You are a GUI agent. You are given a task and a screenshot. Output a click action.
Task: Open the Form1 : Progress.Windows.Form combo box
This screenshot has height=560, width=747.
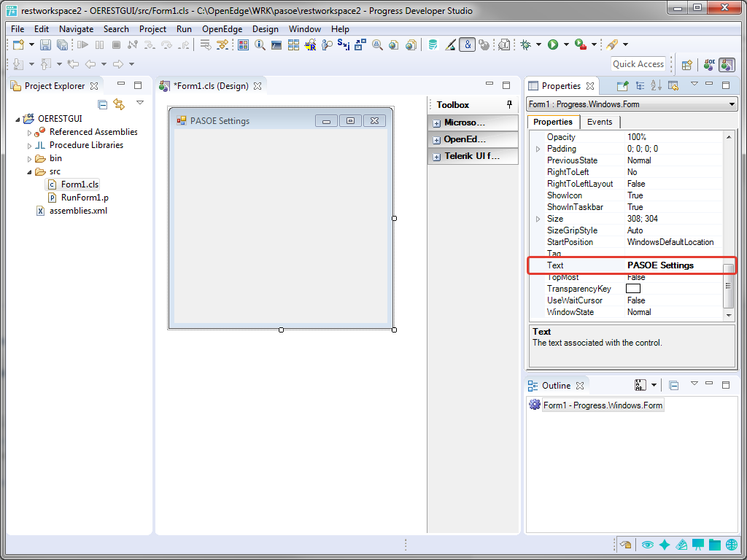[632, 104]
